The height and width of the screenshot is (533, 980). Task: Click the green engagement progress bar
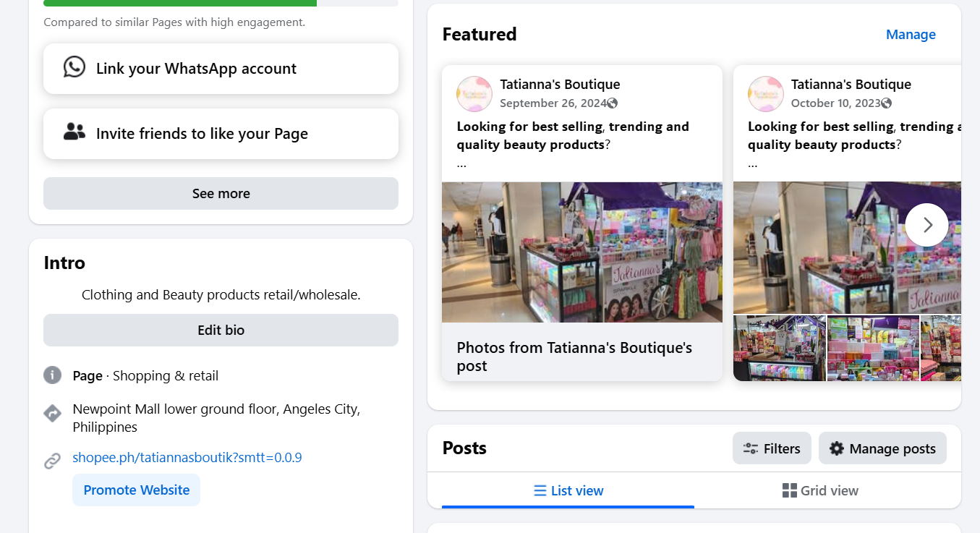[180, 3]
